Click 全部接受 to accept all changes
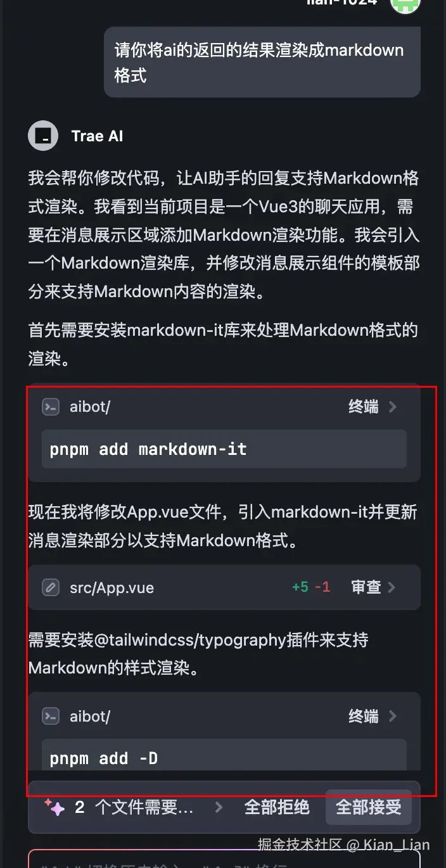This screenshot has height=868, width=446. (369, 807)
